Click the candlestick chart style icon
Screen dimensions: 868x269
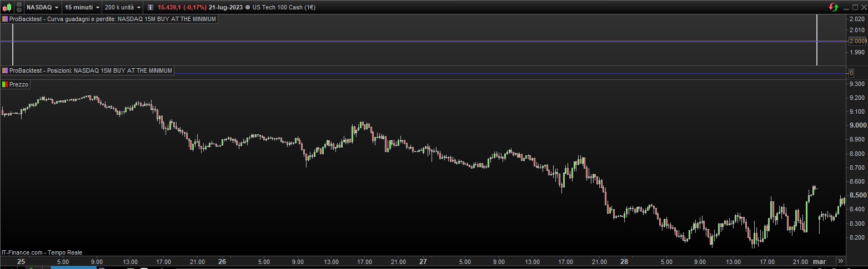click(7, 7)
